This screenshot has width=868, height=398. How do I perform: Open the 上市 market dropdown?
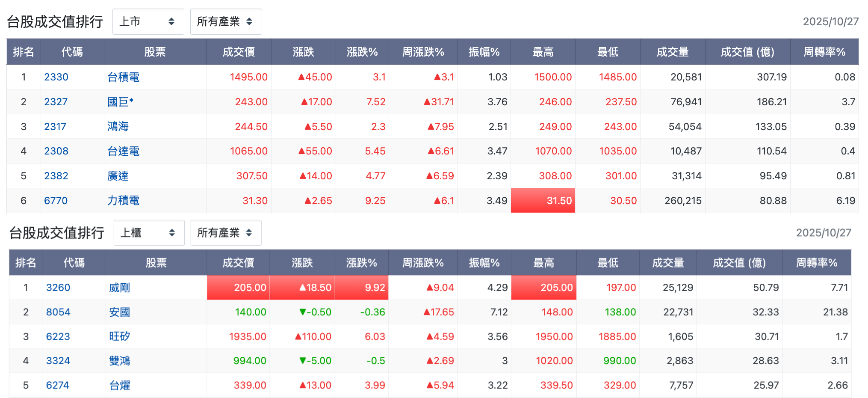pos(148,21)
